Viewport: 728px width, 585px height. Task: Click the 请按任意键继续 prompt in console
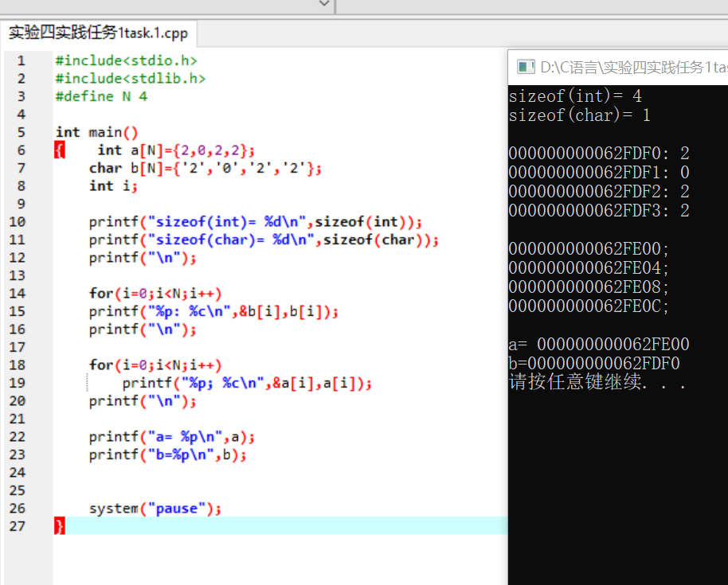597,382
